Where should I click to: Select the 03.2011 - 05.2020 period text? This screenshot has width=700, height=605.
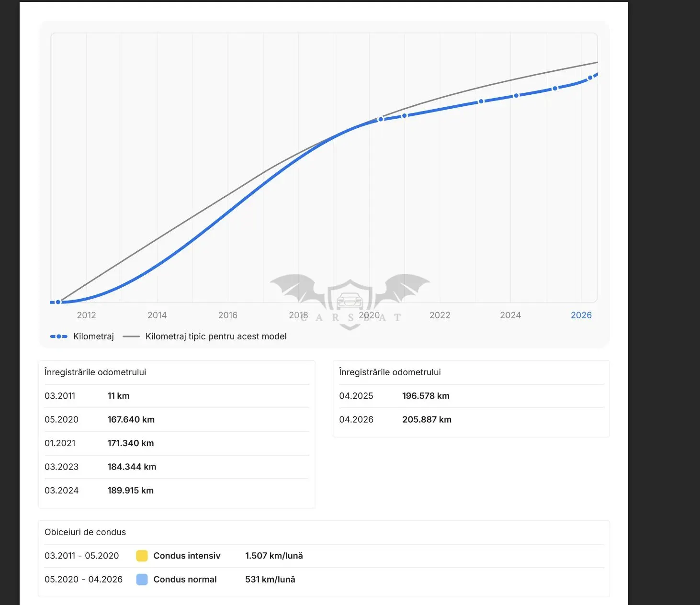(81, 556)
